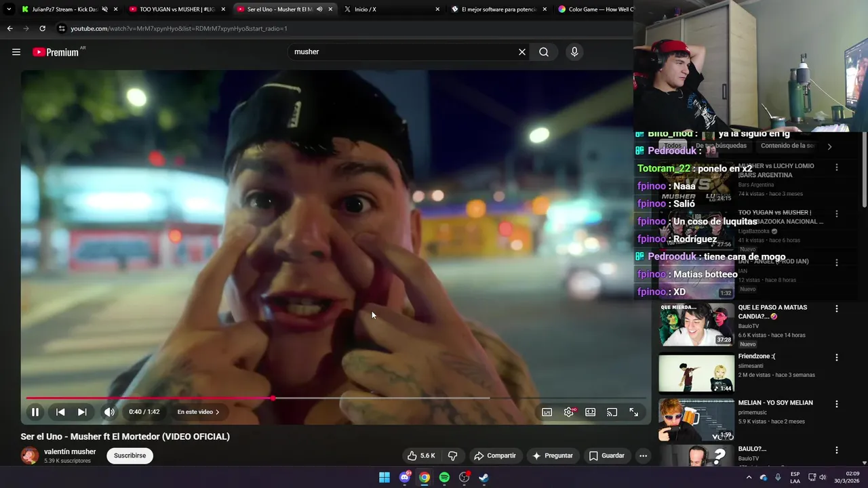This screenshot has width=868, height=488.
Task: Save the video with Guardar
Action: click(607, 455)
